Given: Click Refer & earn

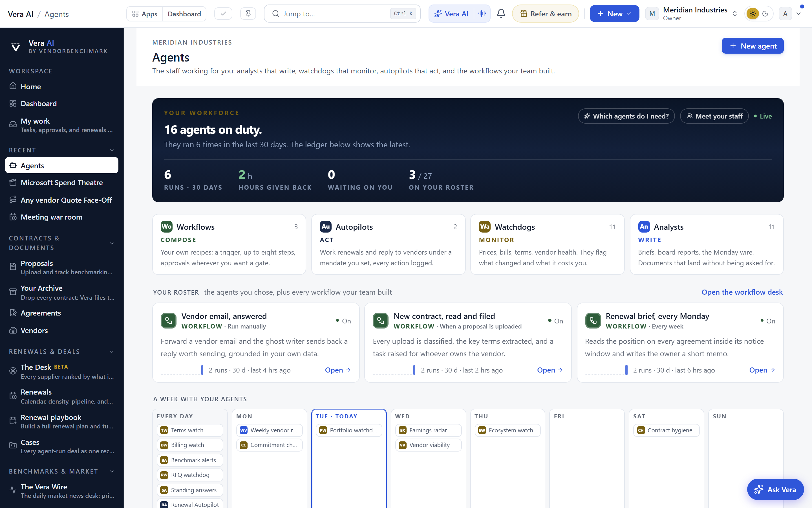Looking at the screenshot, I should click(545, 14).
